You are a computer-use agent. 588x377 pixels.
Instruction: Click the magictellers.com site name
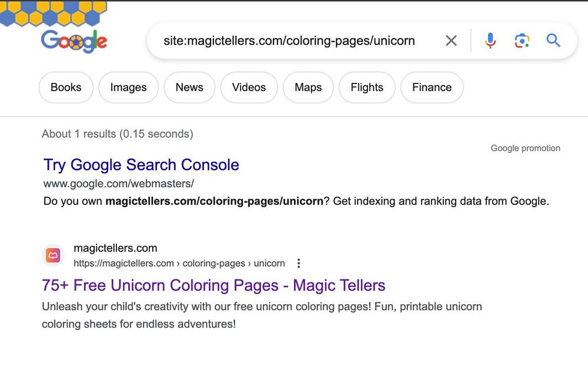(115, 248)
